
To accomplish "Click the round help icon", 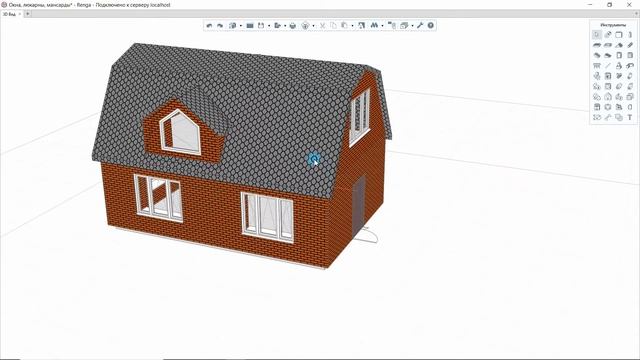I will click(431, 25).
